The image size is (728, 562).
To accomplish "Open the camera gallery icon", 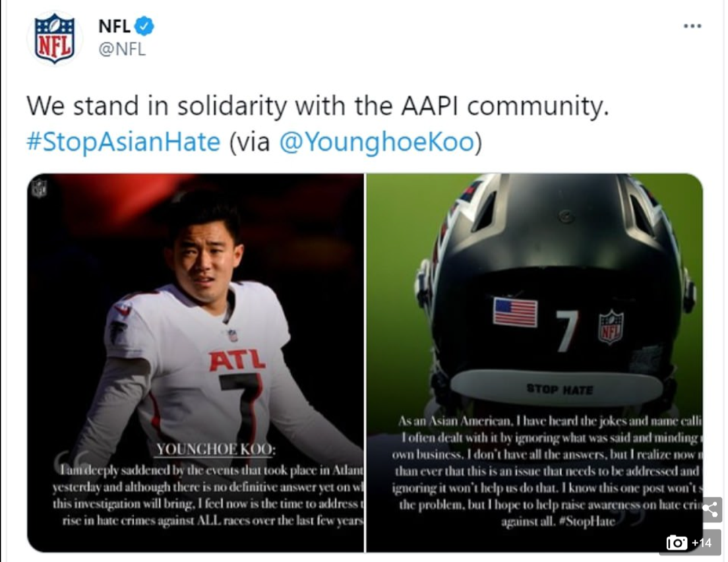I will pyautogui.click(x=676, y=542).
